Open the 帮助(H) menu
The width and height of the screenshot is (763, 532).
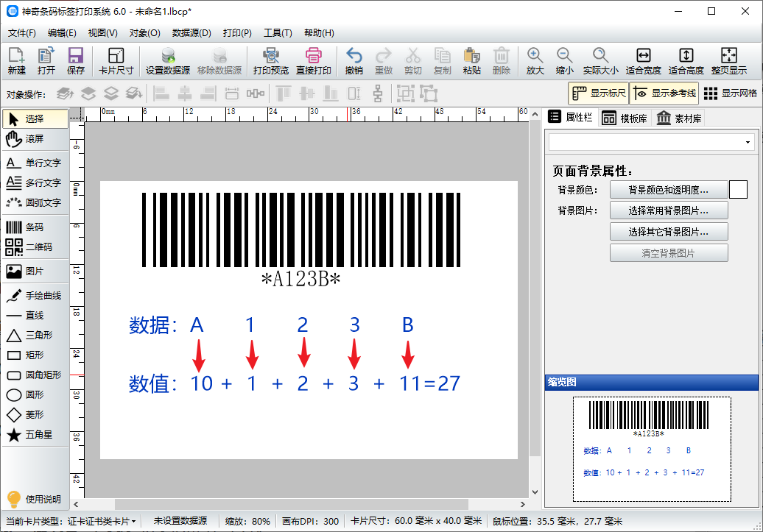[x=319, y=33]
